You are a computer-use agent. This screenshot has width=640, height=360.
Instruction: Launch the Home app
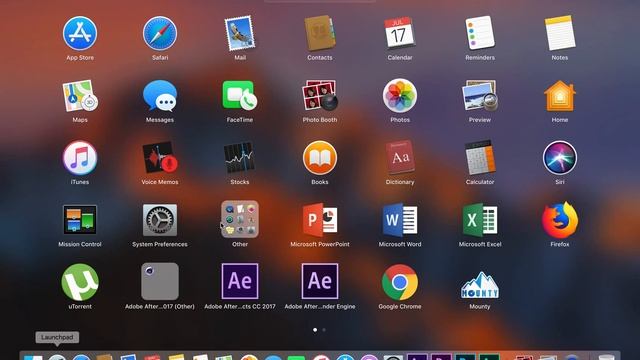click(560, 96)
